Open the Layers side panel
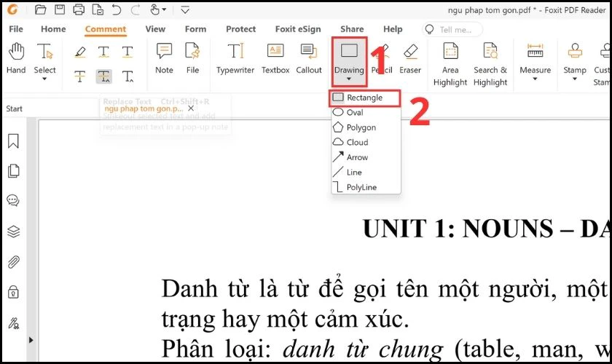The width and height of the screenshot is (612, 364). (x=13, y=232)
